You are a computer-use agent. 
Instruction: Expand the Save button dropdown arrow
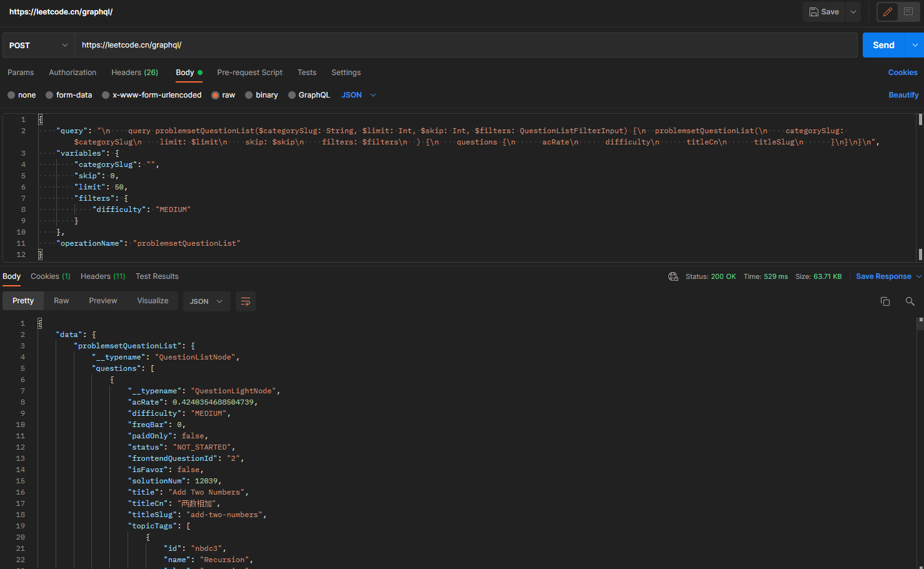(x=853, y=11)
